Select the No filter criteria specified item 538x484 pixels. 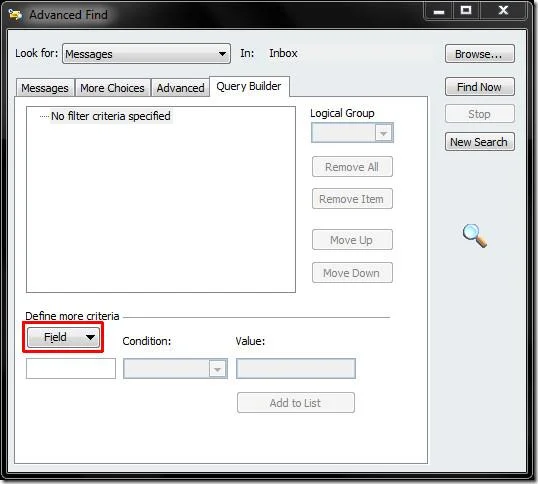click(x=111, y=116)
